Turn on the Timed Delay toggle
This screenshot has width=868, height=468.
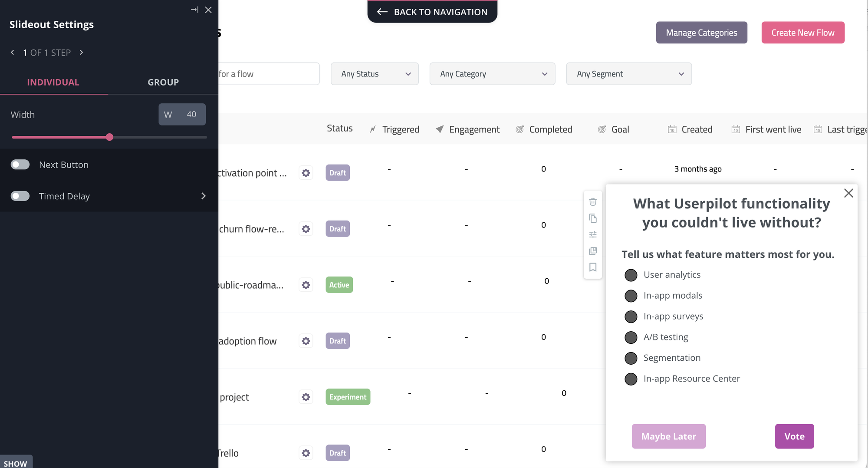20,196
